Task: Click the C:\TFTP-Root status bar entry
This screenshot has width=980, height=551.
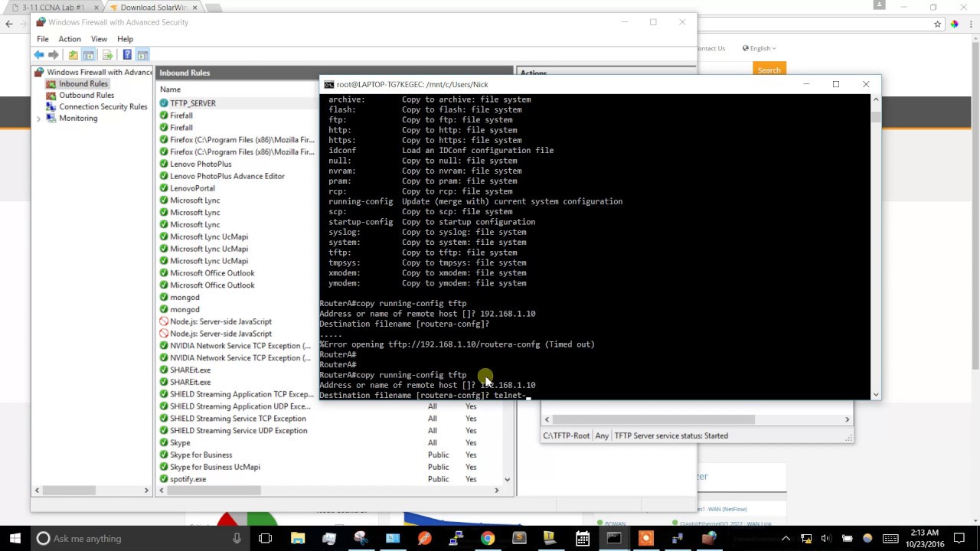Action: coord(567,435)
